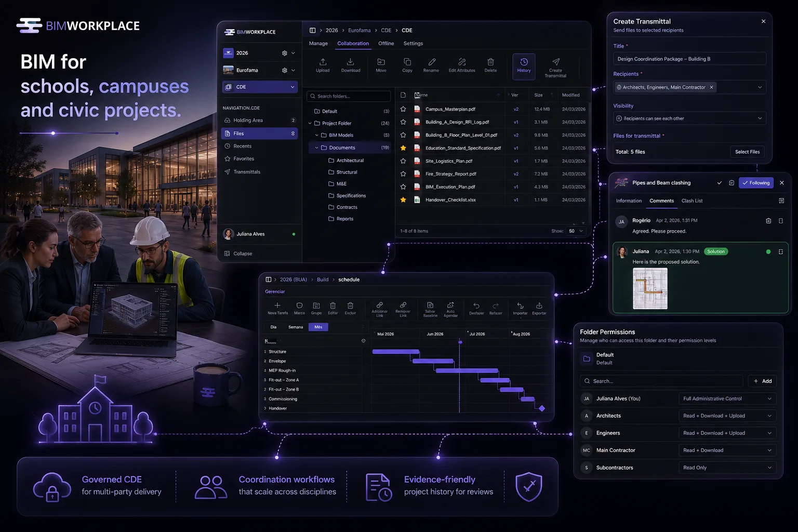Click the Select Files button

pyautogui.click(x=747, y=152)
